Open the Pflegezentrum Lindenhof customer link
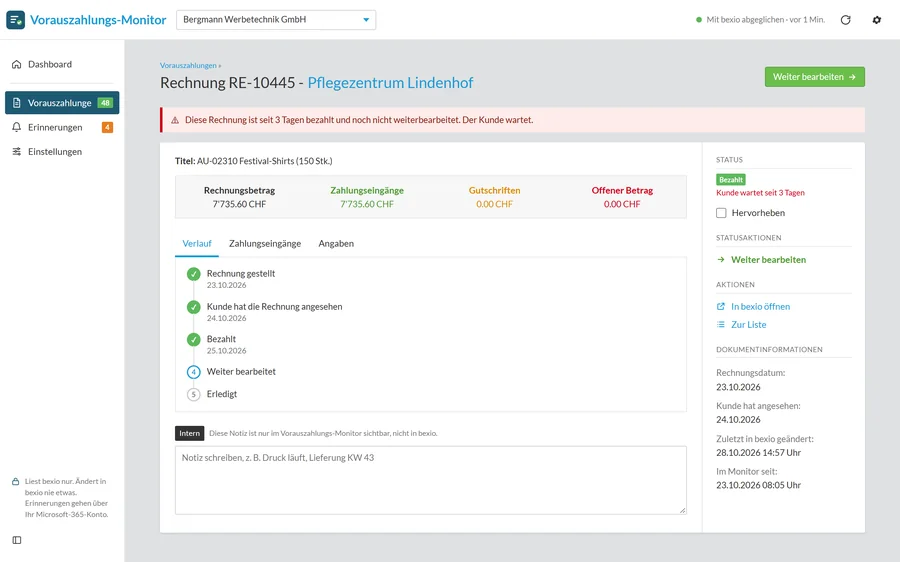Image resolution: width=900 pixels, height=562 pixels. (390, 83)
